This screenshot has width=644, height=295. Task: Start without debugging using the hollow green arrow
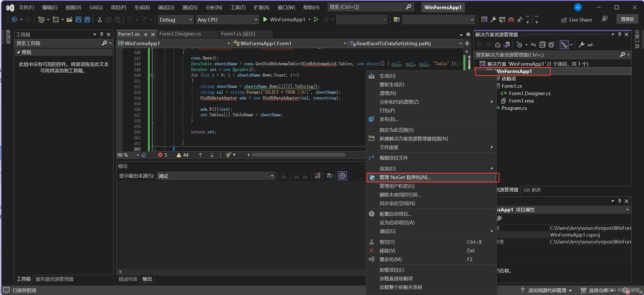tap(316, 19)
